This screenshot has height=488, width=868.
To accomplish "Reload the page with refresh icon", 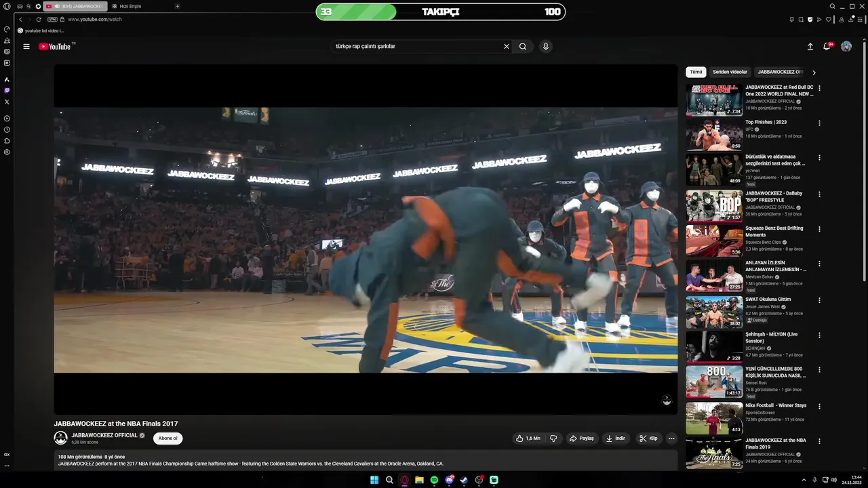I will click(39, 20).
